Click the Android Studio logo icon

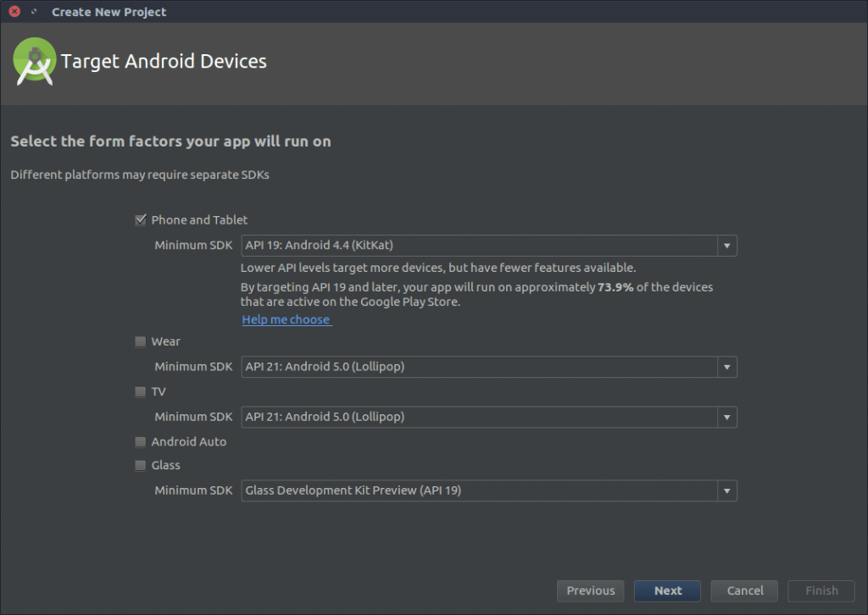point(34,61)
